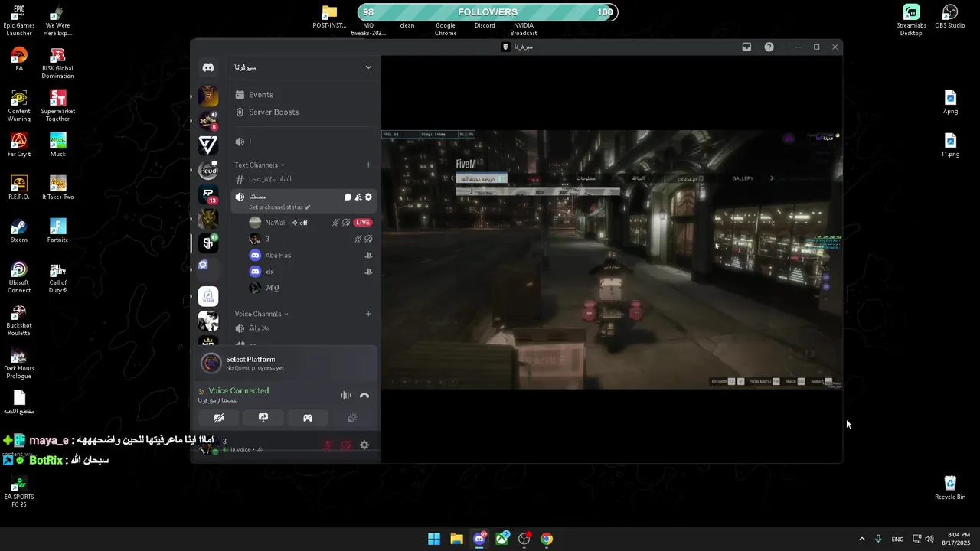Open Discord direct messages home icon

pyautogui.click(x=208, y=67)
